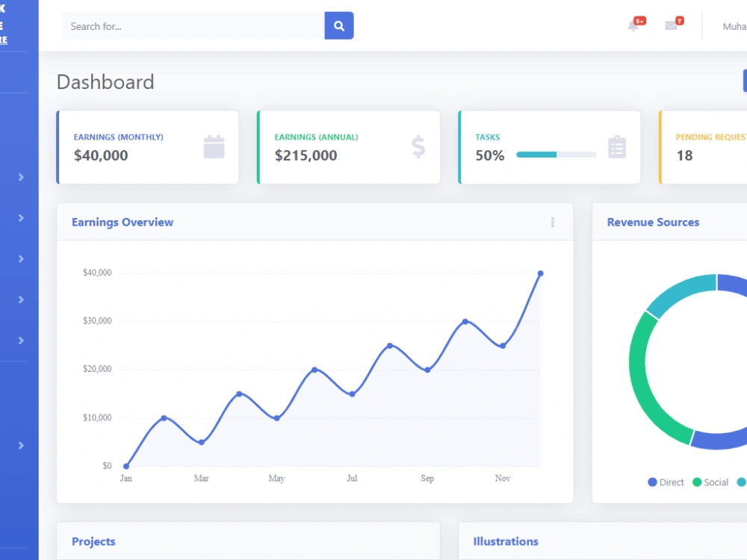Click the Projects card heading

(x=93, y=541)
